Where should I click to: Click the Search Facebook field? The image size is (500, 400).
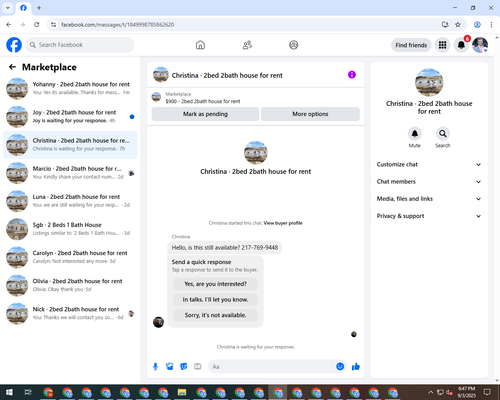pos(80,45)
